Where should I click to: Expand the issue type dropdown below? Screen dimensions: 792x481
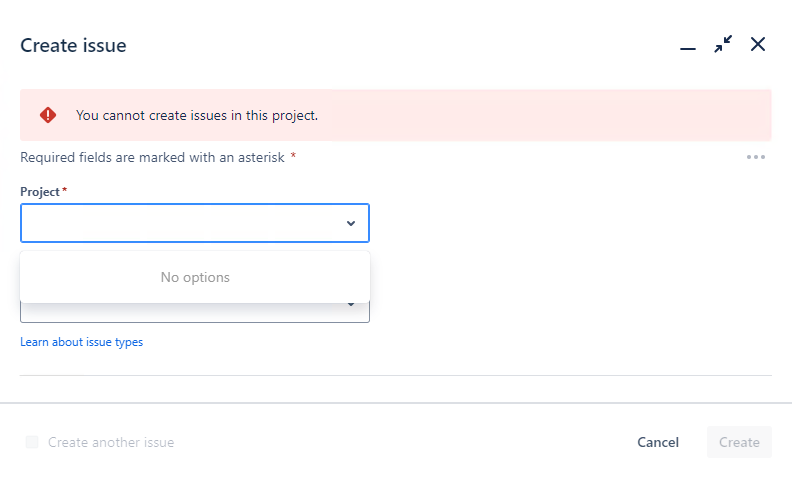pyautogui.click(x=351, y=304)
